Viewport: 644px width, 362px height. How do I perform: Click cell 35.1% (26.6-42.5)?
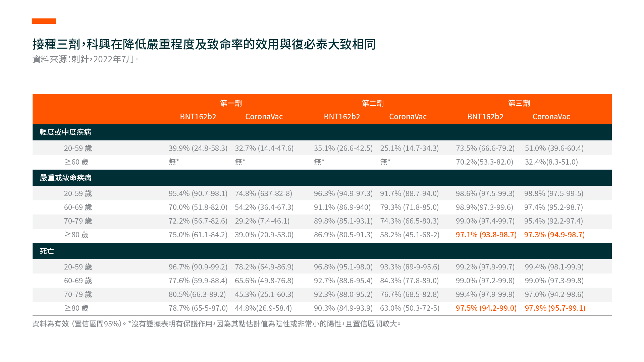click(x=343, y=148)
